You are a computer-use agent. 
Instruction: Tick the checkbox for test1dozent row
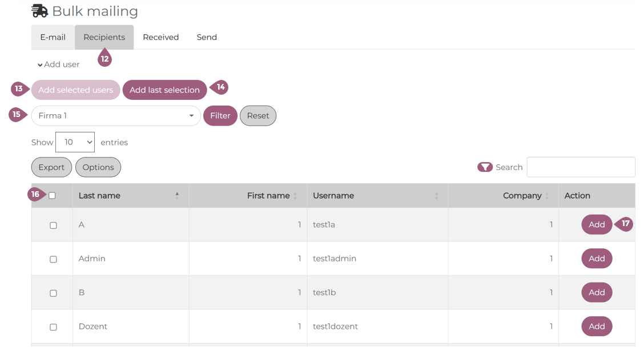coord(53,327)
